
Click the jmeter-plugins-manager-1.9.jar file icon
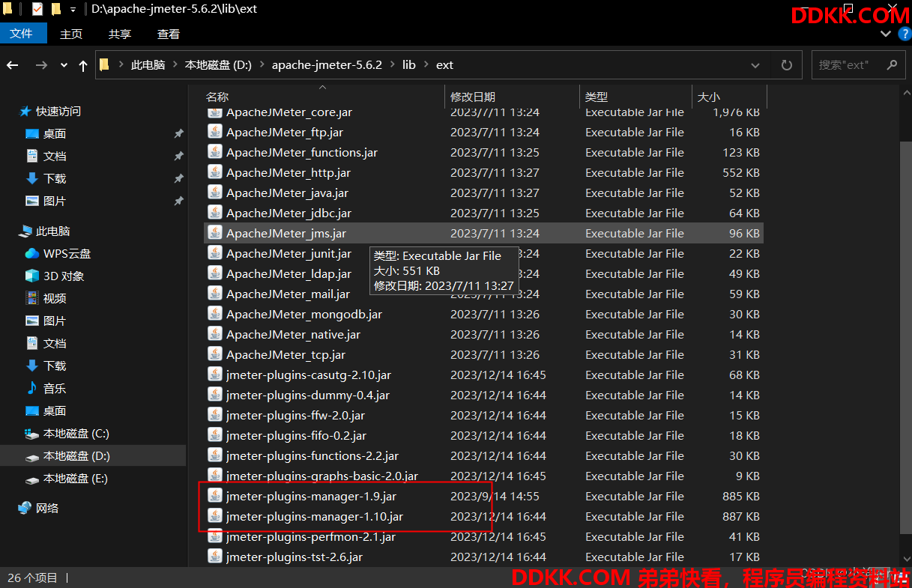click(214, 496)
